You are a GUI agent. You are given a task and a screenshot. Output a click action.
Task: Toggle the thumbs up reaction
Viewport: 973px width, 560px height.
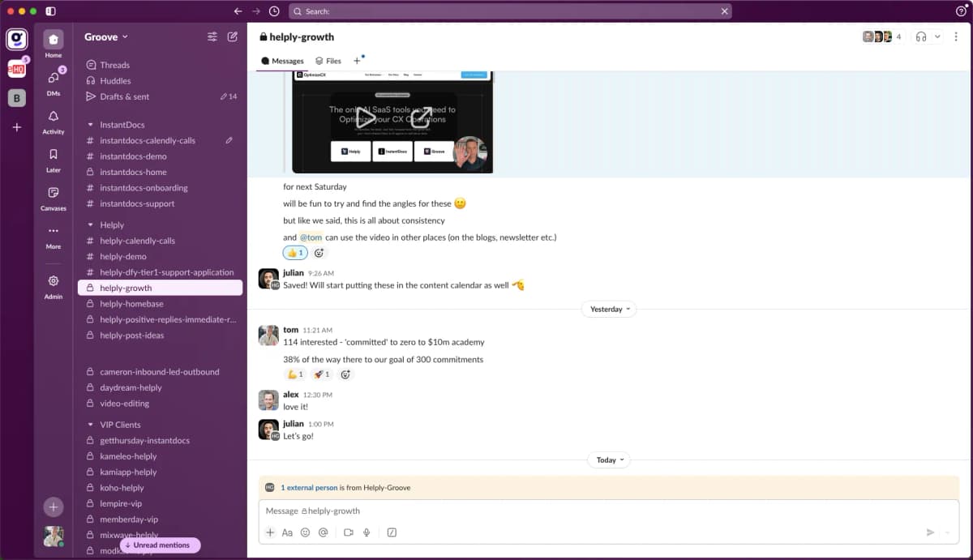(x=294, y=253)
